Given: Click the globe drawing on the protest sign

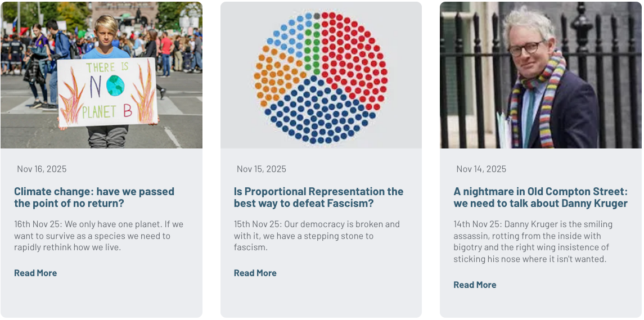Looking at the screenshot, I should [x=115, y=85].
